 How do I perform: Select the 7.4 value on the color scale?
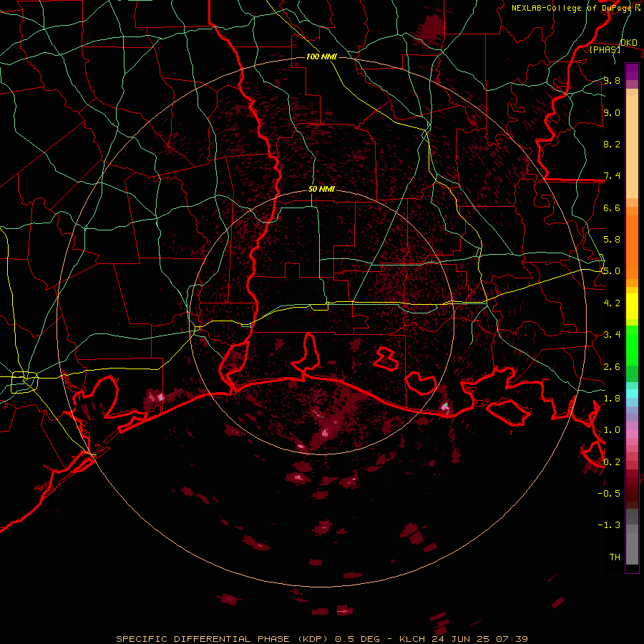(612, 176)
